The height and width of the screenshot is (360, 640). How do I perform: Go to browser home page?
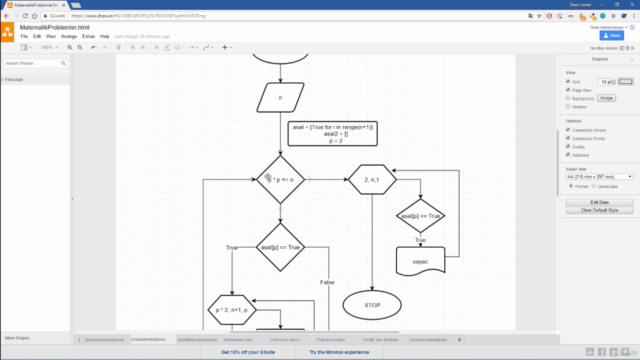[x=35, y=16]
